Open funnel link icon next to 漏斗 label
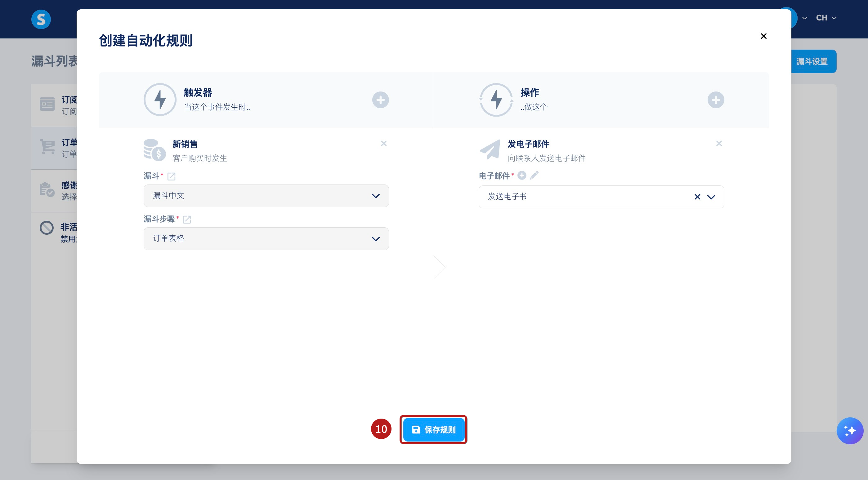 [171, 176]
